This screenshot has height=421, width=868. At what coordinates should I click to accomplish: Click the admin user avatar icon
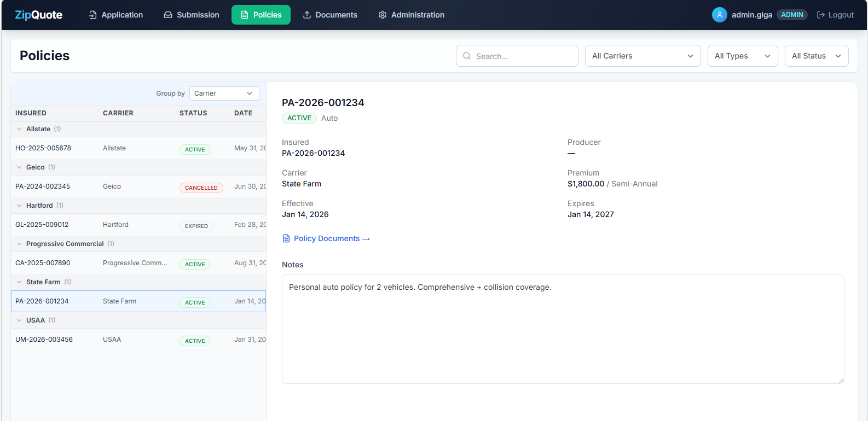tap(719, 15)
